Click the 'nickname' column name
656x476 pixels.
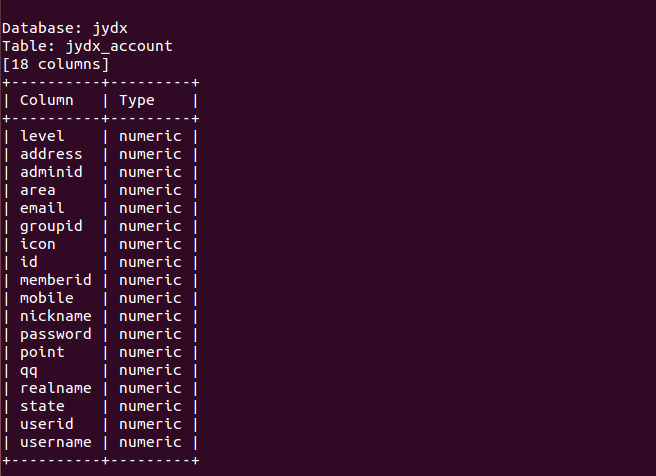click(x=56, y=316)
